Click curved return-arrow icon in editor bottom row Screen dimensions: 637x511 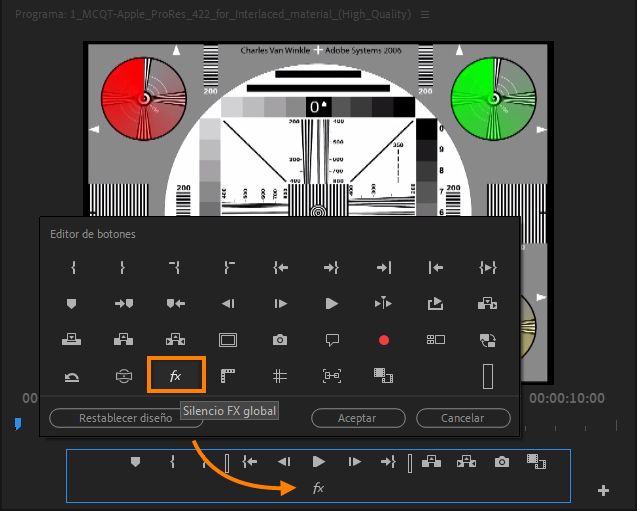coord(72,377)
